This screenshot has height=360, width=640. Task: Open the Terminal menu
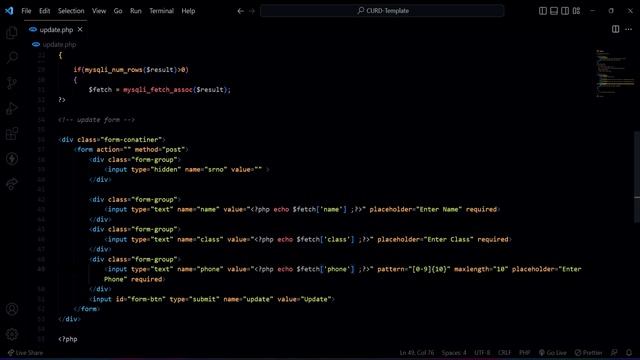pyautogui.click(x=161, y=11)
